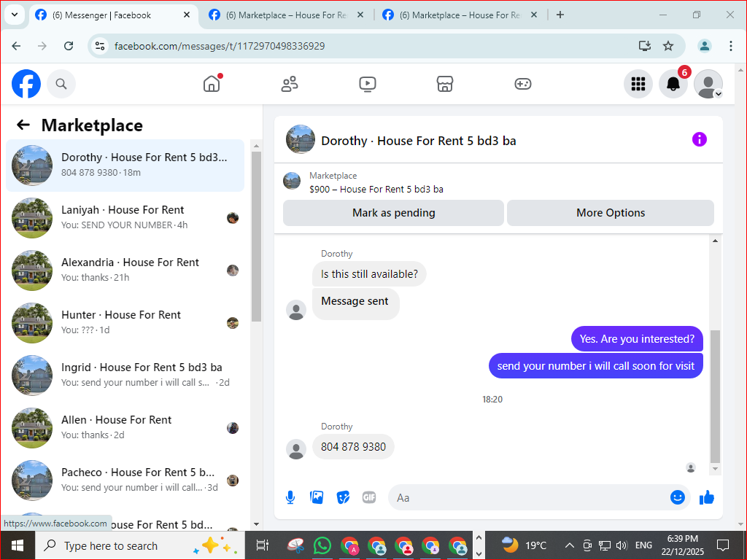747x560 pixels.
Task: Switch to the third Marketplace browser tab
Action: coord(460,15)
